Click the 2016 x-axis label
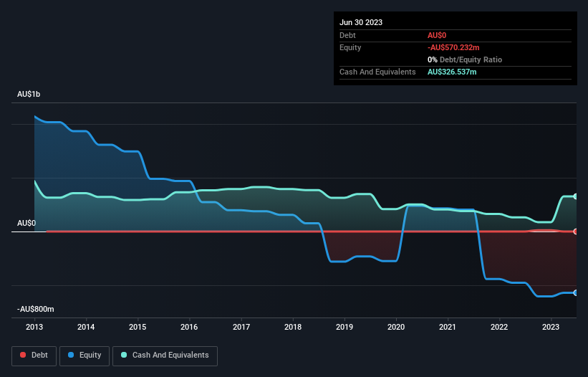 [x=189, y=327]
